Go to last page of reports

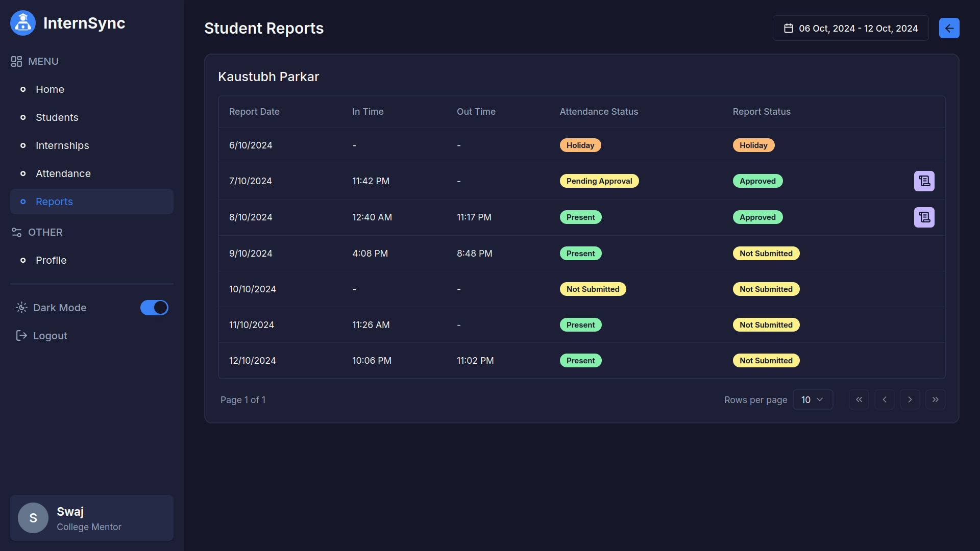pos(936,399)
